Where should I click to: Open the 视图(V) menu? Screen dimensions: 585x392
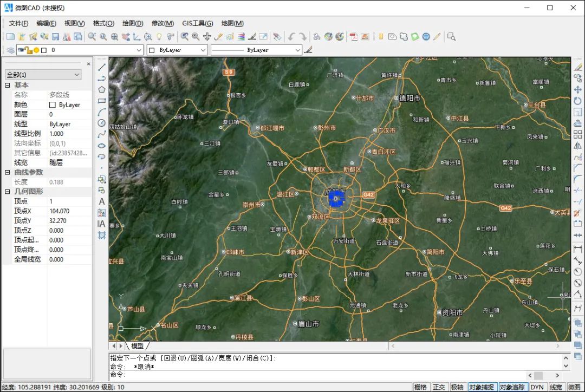74,23
